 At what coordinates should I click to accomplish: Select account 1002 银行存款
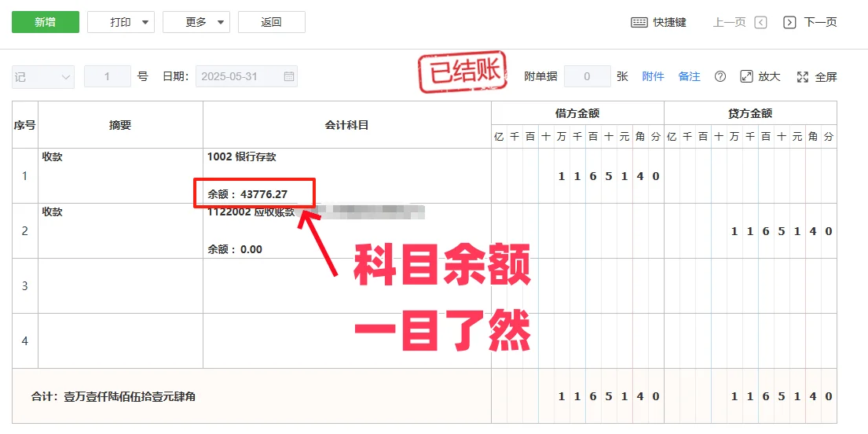click(242, 157)
